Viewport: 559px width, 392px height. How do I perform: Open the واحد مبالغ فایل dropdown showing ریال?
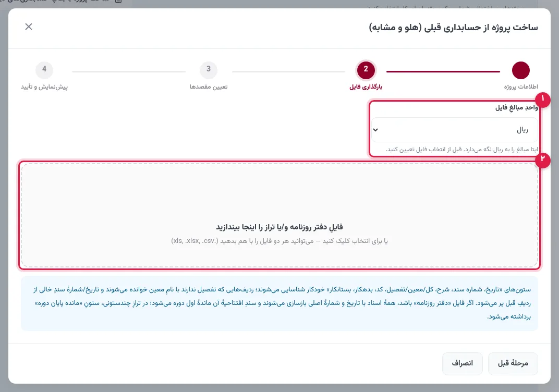click(x=455, y=130)
